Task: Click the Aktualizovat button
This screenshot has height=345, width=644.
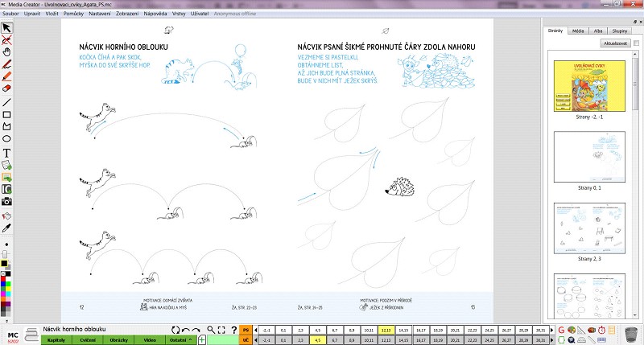Action: pos(615,43)
